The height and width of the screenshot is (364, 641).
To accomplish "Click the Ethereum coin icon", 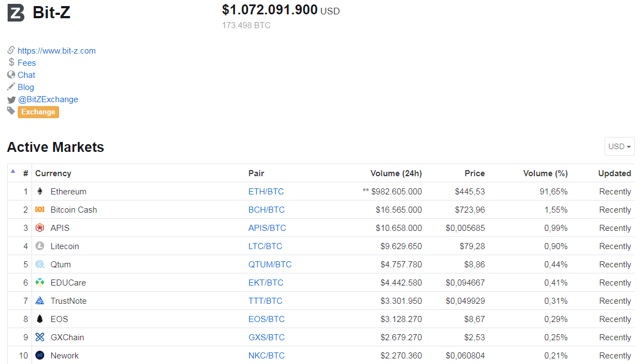I will click(x=40, y=191).
